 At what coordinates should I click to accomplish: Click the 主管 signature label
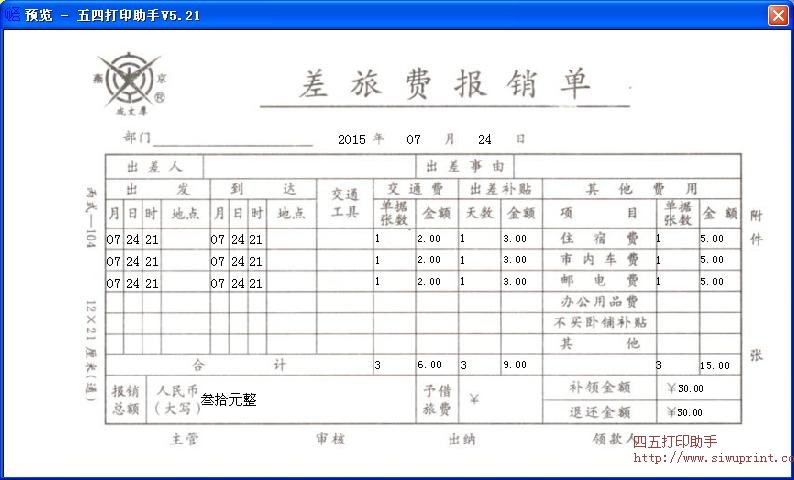[x=184, y=439]
